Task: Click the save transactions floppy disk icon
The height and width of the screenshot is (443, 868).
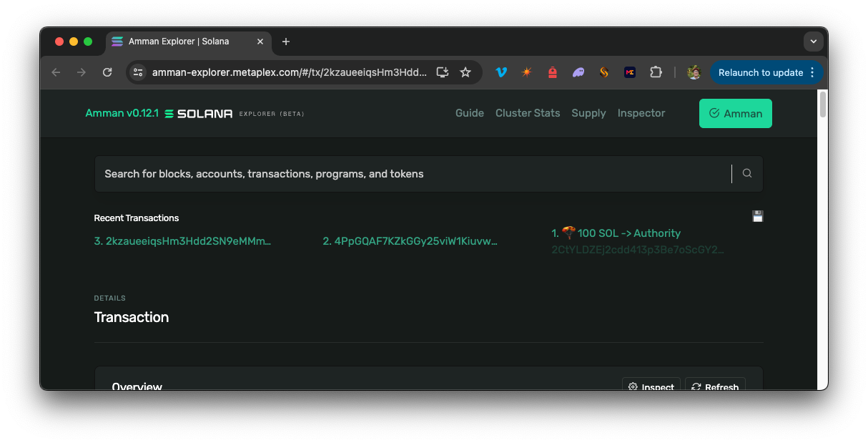Action: point(757,217)
